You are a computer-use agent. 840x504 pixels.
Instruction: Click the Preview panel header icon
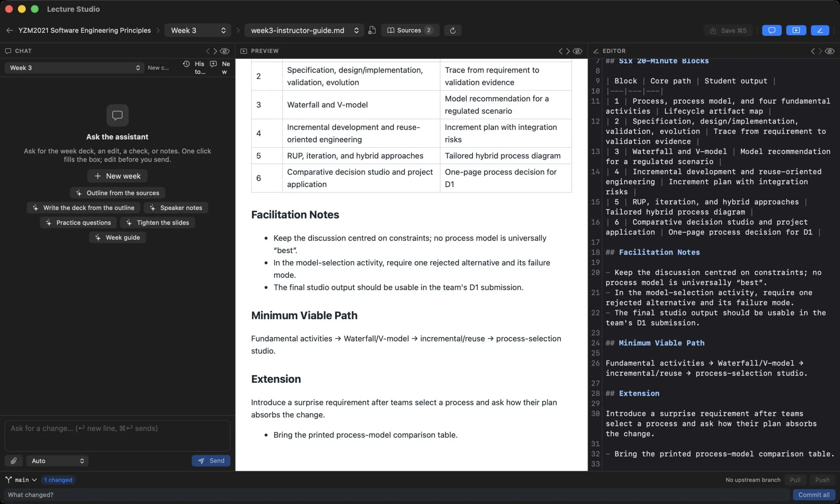point(244,51)
